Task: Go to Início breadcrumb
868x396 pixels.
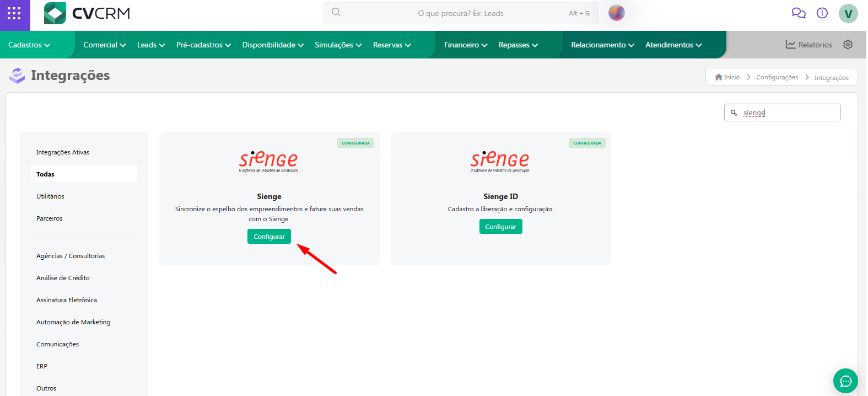Action: [727, 77]
